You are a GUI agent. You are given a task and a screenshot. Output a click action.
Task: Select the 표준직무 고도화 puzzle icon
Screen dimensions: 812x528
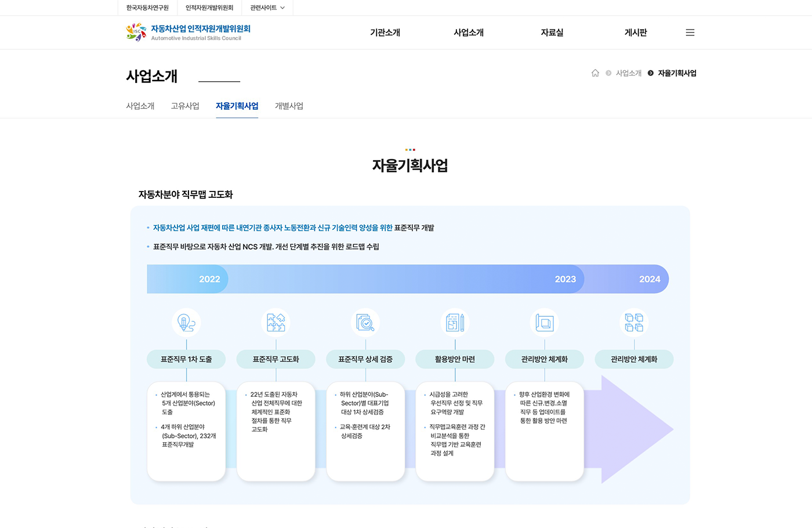pyautogui.click(x=275, y=323)
